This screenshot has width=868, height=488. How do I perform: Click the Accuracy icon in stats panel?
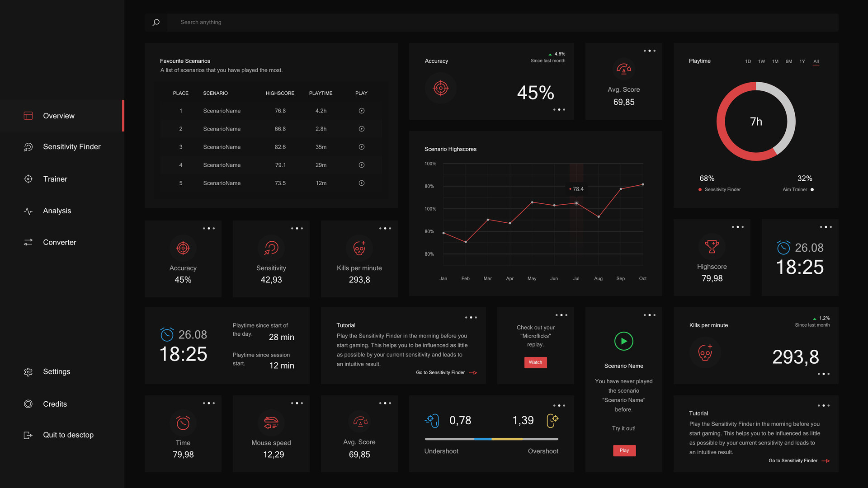pyautogui.click(x=183, y=248)
